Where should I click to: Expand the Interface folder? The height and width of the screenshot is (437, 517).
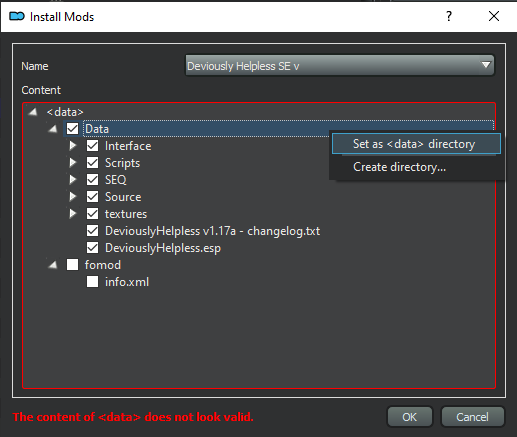72,146
